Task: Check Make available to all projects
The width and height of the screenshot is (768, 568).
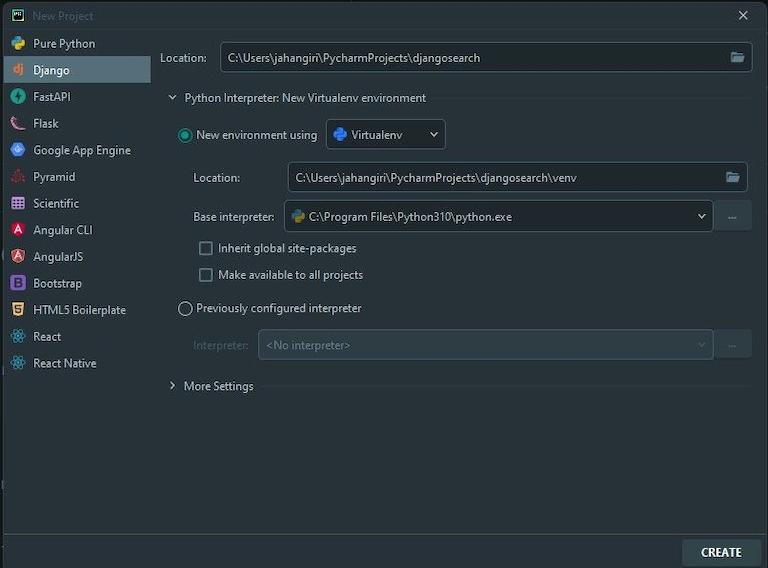Action: [206, 275]
